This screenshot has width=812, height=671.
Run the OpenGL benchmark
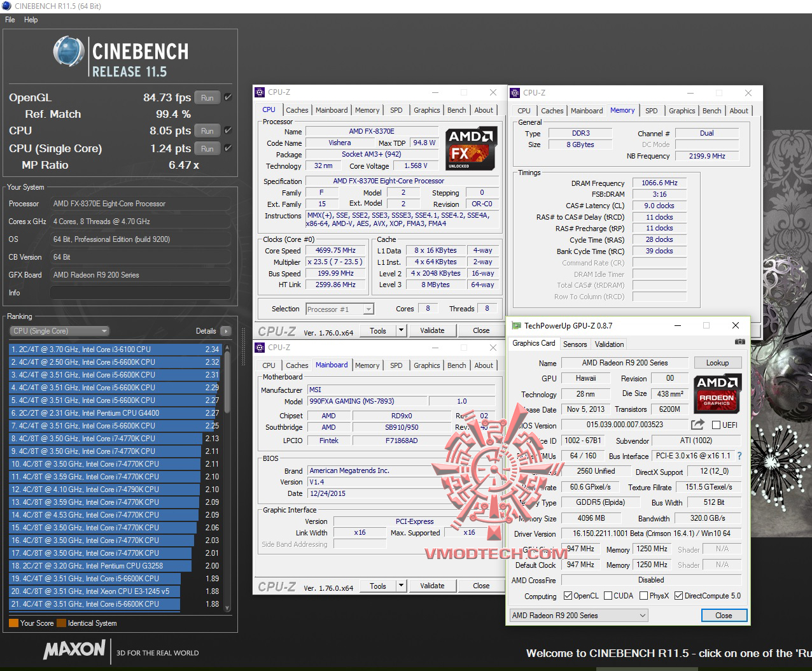(x=207, y=97)
